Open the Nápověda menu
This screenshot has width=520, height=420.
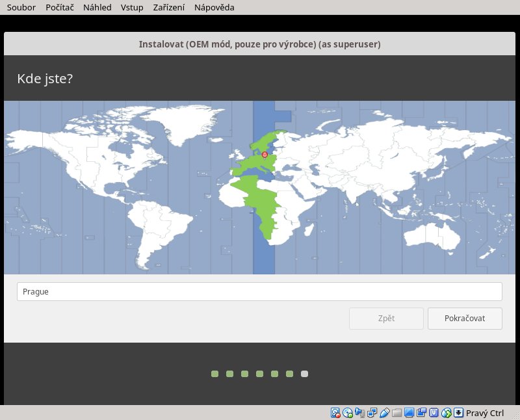click(214, 7)
